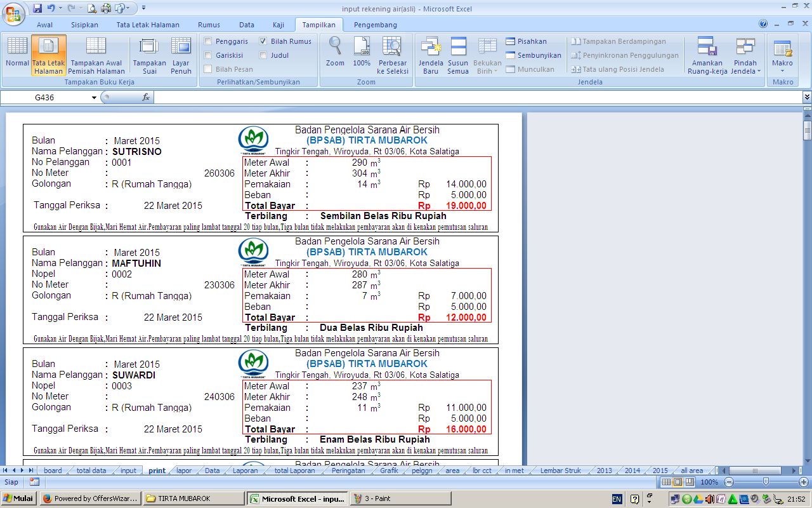Zoom in with the plus button
812x508 pixels.
[x=802, y=482]
